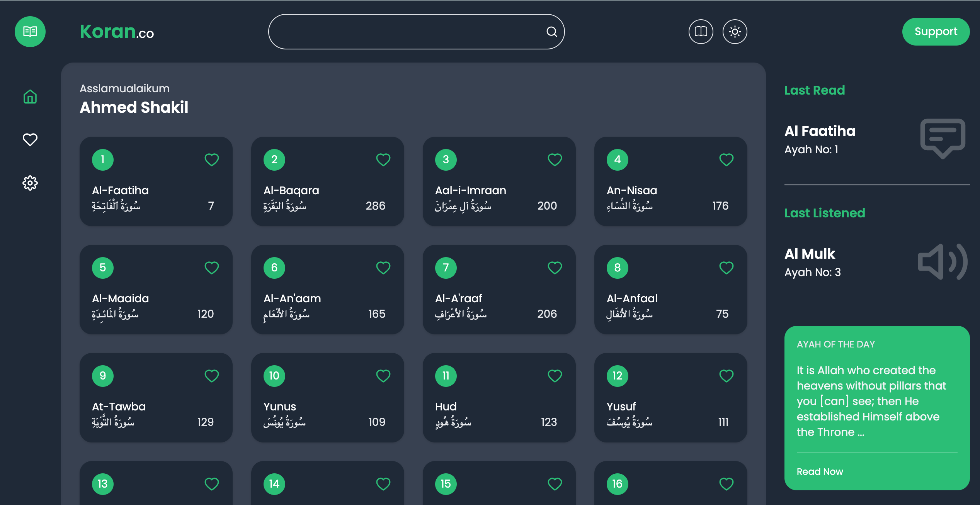Open Favorites via sidebar heart icon
The image size is (980, 505).
coord(30,139)
